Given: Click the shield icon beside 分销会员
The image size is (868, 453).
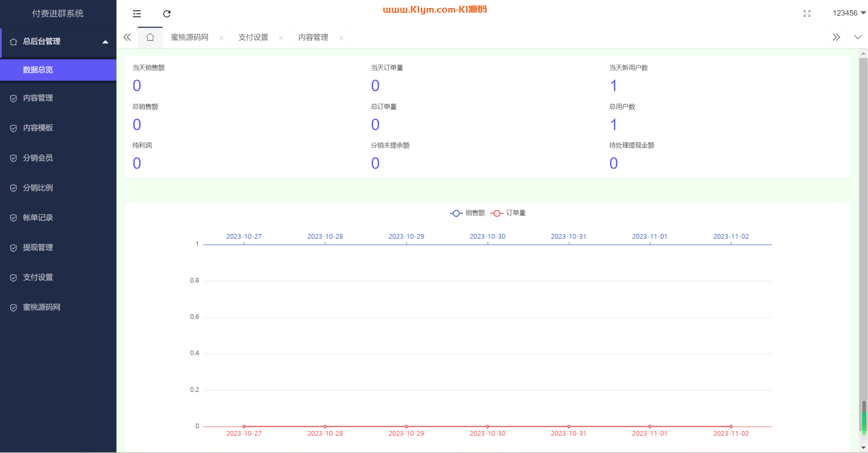Looking at the screenshot, I should click(x=14, y=158).
